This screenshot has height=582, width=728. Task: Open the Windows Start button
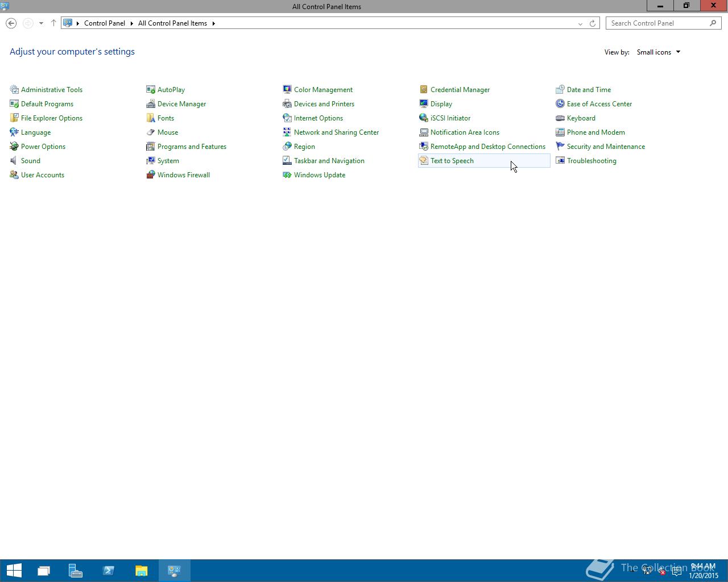coord(14,571)
